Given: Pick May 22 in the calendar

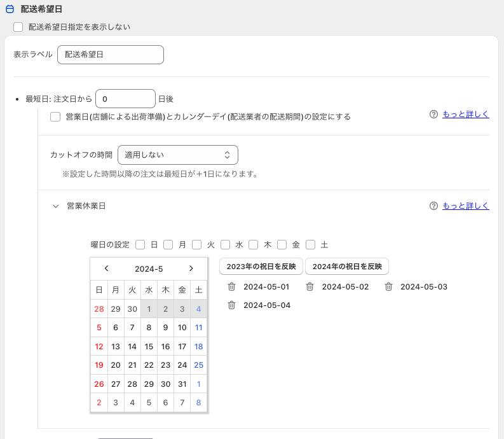Looking at the screenshot, I should [x=149, y=365].
